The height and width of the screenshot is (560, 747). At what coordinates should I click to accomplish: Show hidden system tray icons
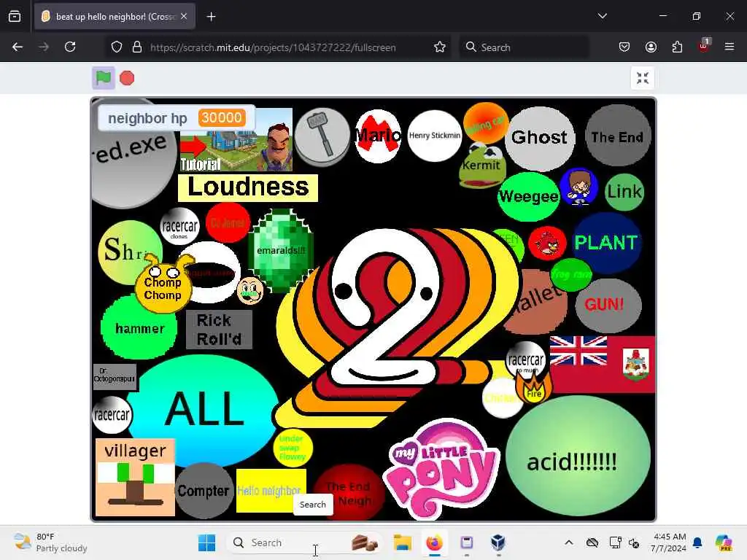(x=569, y=542)
